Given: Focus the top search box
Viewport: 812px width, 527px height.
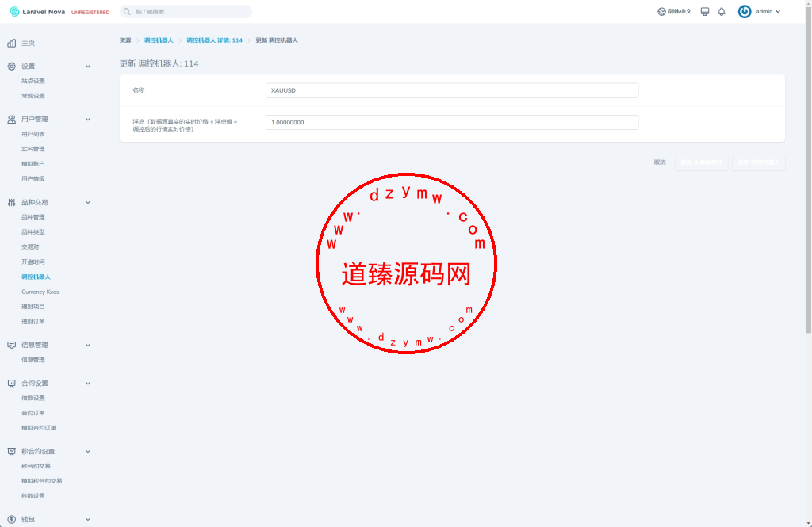Looking at the screenshot, I should [186, 11].
